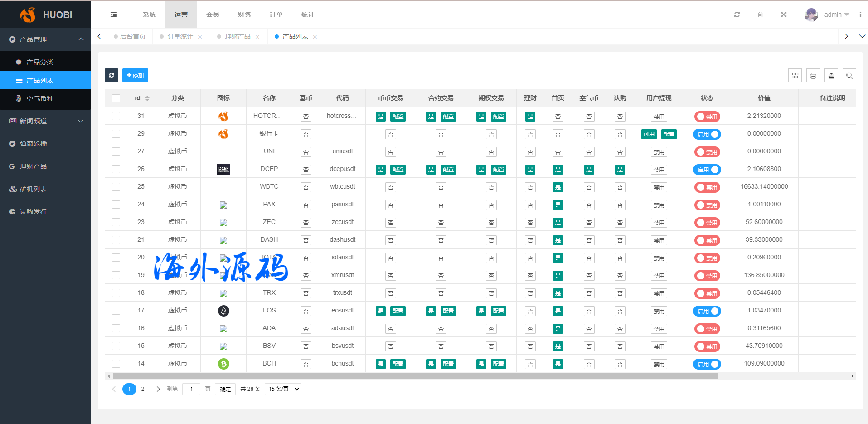The height and width of the screenshot is (424, 868).
Task: Switch to the 财务 top menu
Action: [x=244, y=15]
